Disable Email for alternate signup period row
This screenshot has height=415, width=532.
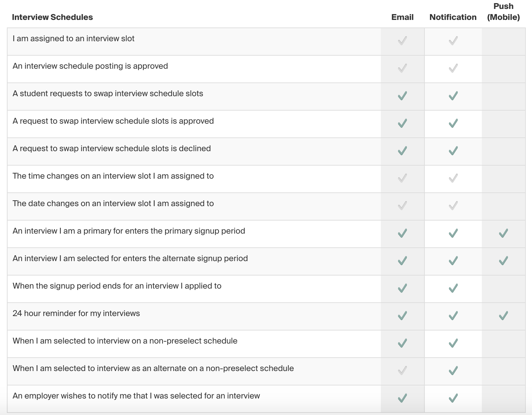[x=402, y=260]
